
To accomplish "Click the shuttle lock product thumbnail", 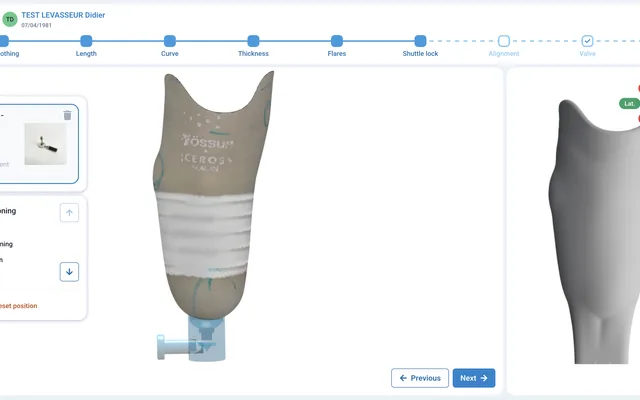I will (45, 144).
